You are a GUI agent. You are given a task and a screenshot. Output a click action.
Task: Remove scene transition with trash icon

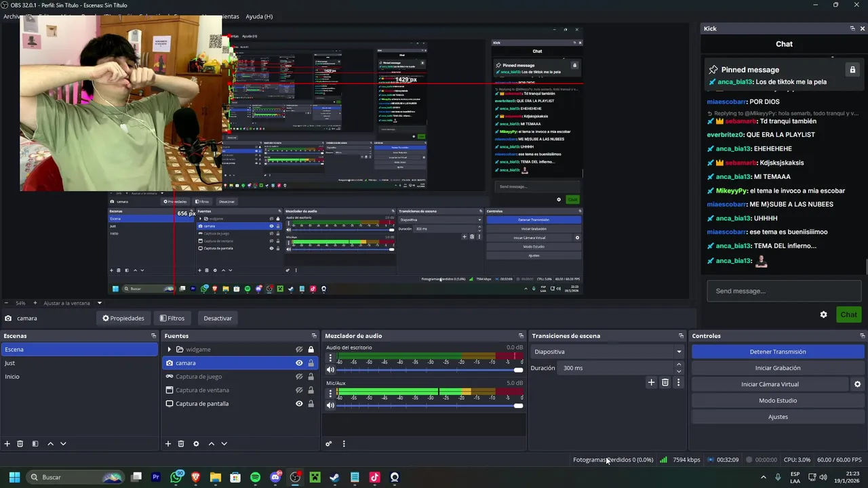(x=665, y=382)
